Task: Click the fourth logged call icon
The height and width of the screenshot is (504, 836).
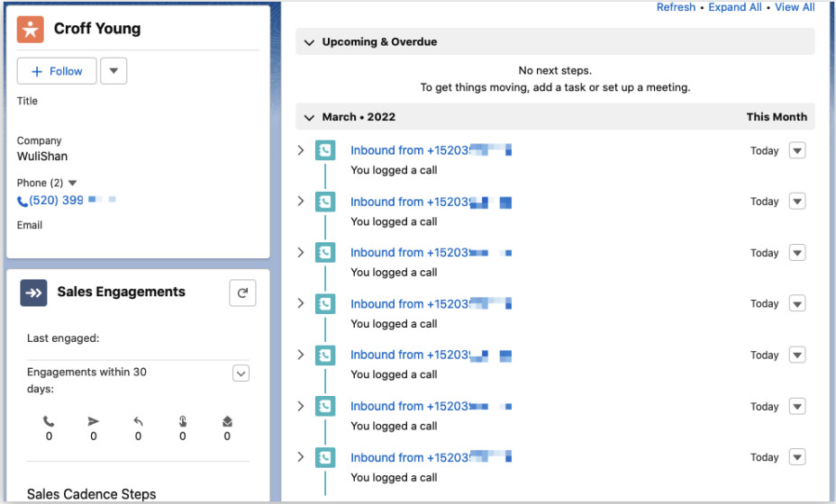Action: tap(325, 303)
